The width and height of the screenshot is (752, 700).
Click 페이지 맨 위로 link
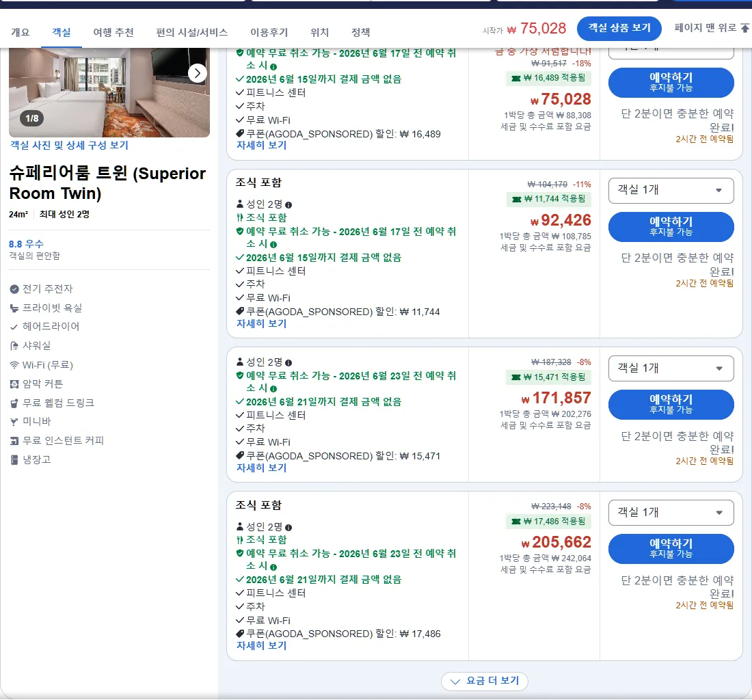[705, 28]
